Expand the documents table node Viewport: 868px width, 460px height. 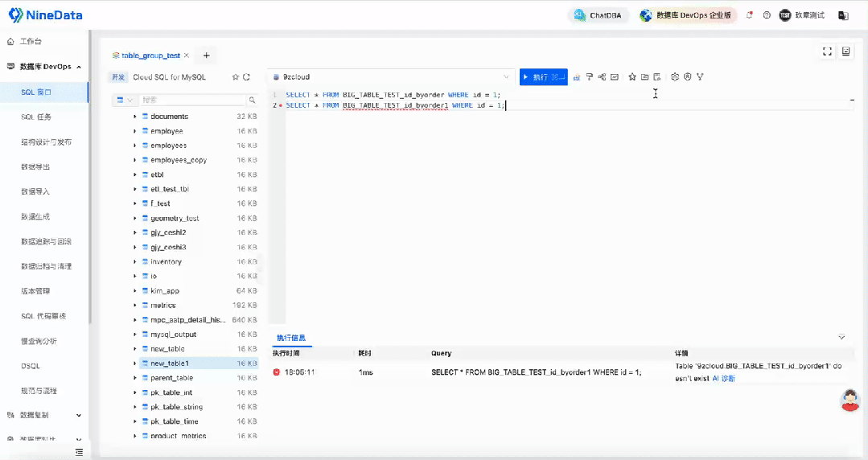tap(134, 117)
